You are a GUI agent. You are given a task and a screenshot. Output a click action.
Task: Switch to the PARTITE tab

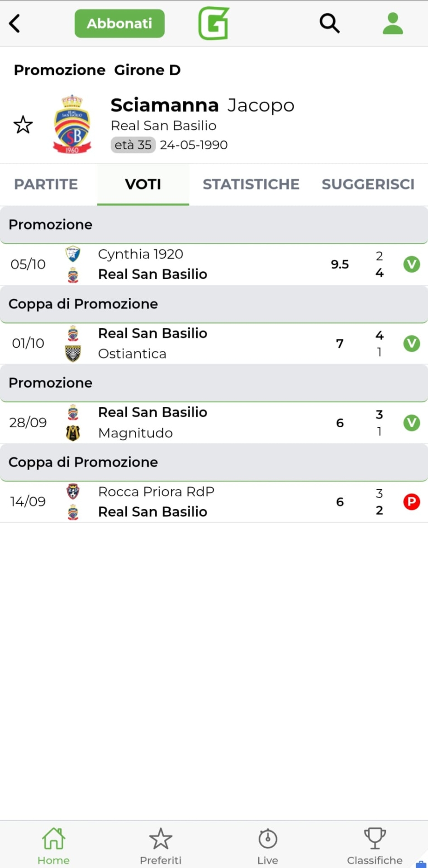(x=46, y=184)
